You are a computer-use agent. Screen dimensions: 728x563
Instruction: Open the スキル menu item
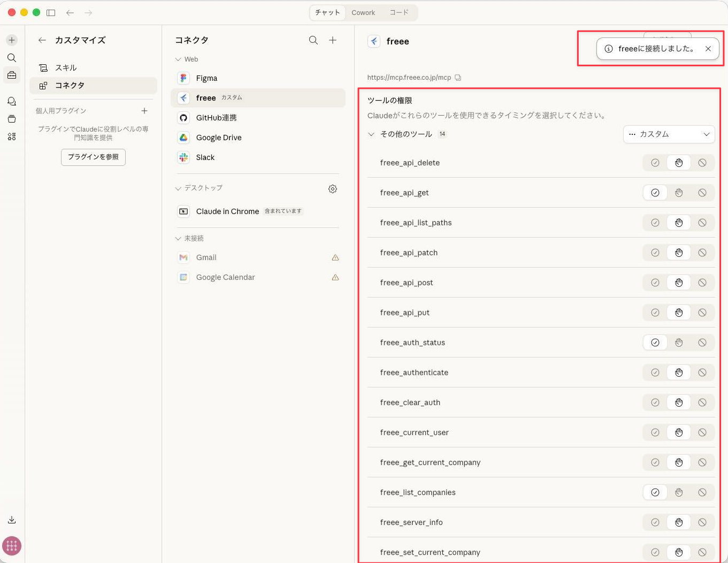pyautogui.click(x=93, y=68)
